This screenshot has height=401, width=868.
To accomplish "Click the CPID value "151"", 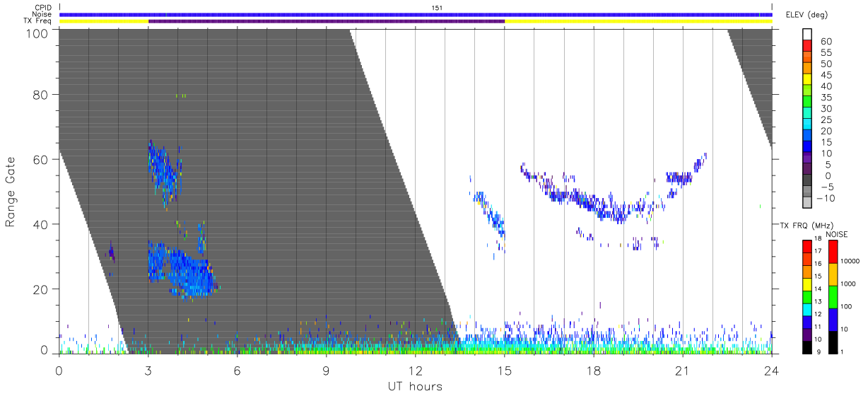I will click(438, 7).
